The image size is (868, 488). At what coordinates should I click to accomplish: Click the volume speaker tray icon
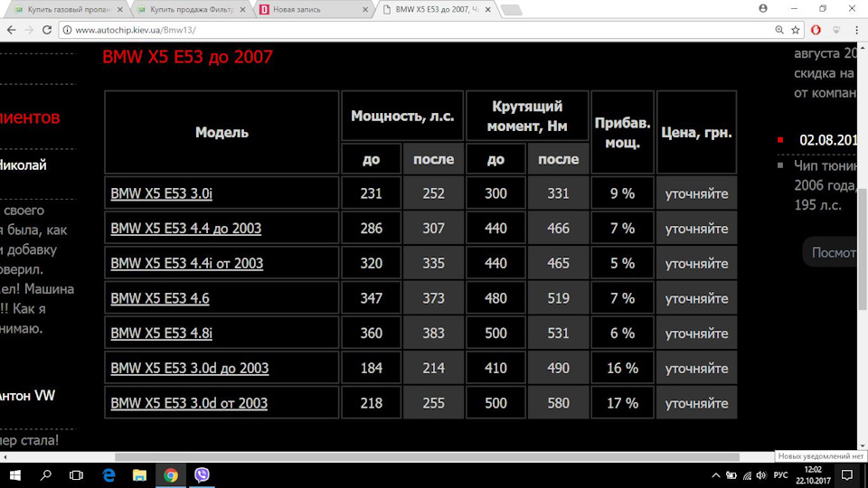coord(761,475)
